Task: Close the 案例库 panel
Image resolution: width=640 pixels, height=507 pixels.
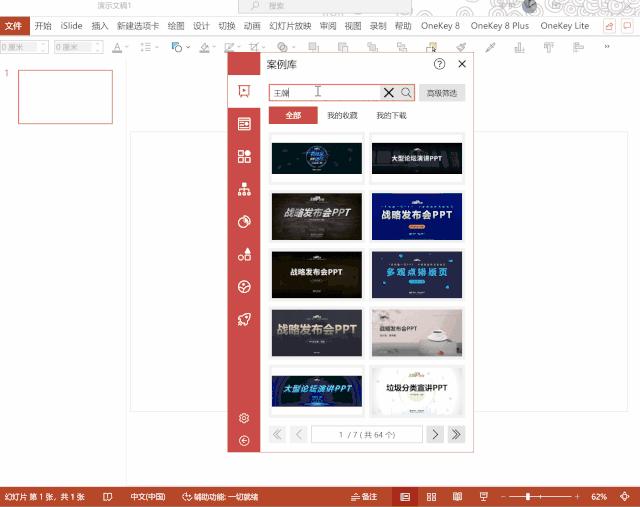Action: [x=462, y=64]
